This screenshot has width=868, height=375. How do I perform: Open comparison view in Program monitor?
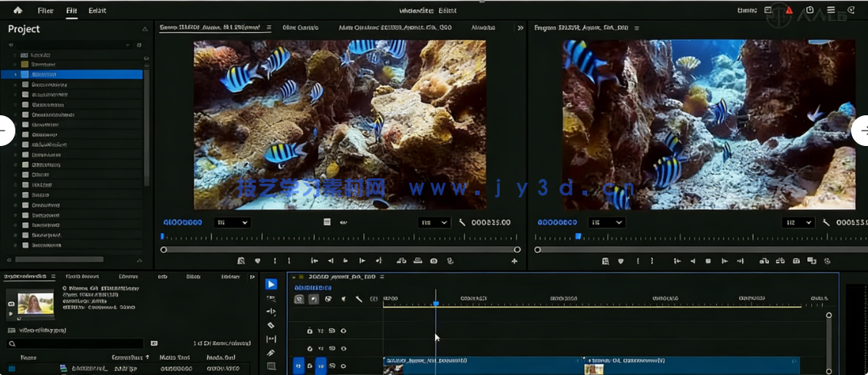812,261
